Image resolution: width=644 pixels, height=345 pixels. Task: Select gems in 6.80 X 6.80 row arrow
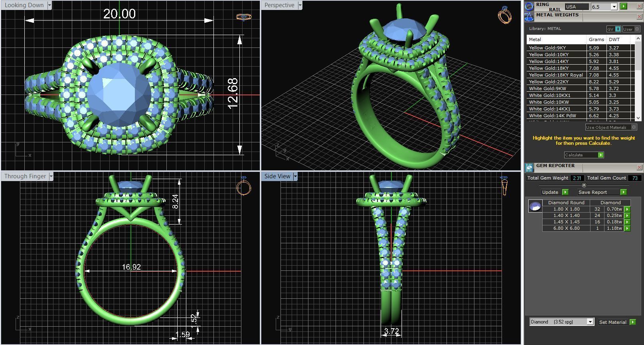click(x=627, y=228)
